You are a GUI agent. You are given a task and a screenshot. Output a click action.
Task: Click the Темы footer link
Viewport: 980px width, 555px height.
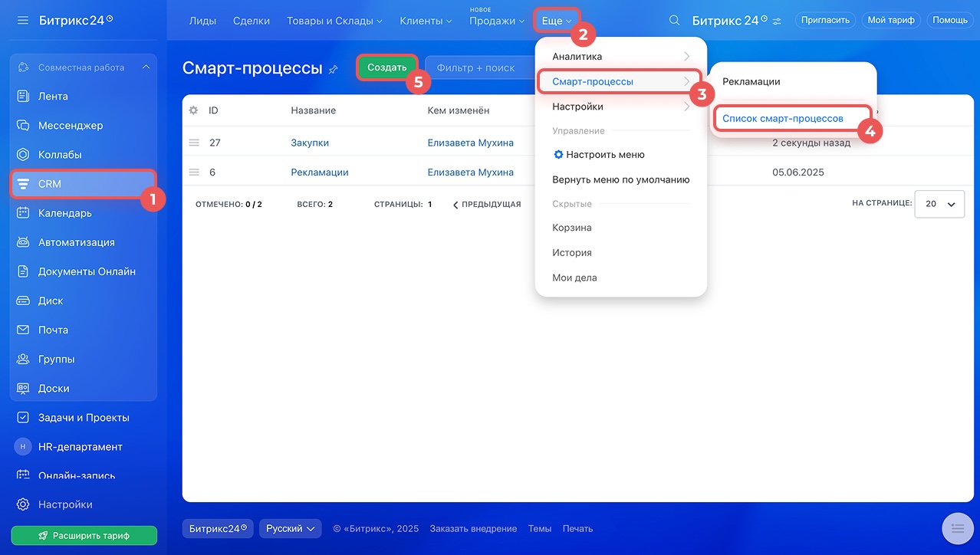pos(540,529)
